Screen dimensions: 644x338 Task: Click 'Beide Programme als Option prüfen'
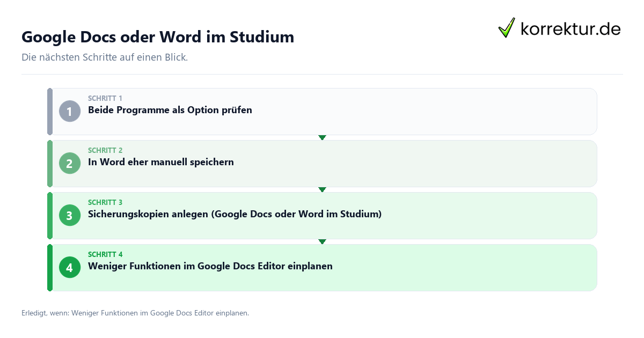click(170, 110)
